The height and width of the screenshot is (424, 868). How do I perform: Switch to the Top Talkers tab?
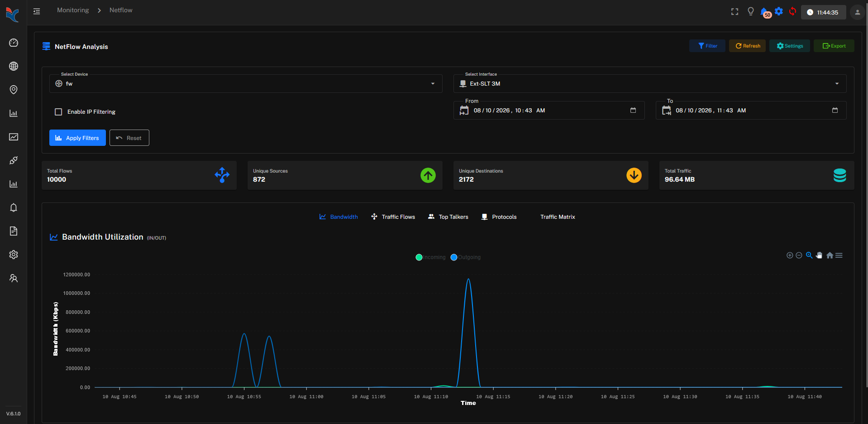(448, 217)
